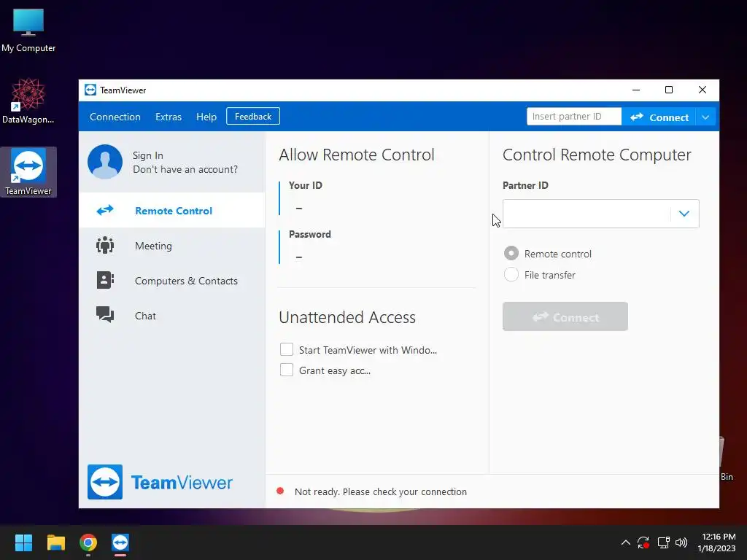Launch File Explorer from taskbar
Screen dimensions: 747x560
pyautogui.click(x=55, y=542)
